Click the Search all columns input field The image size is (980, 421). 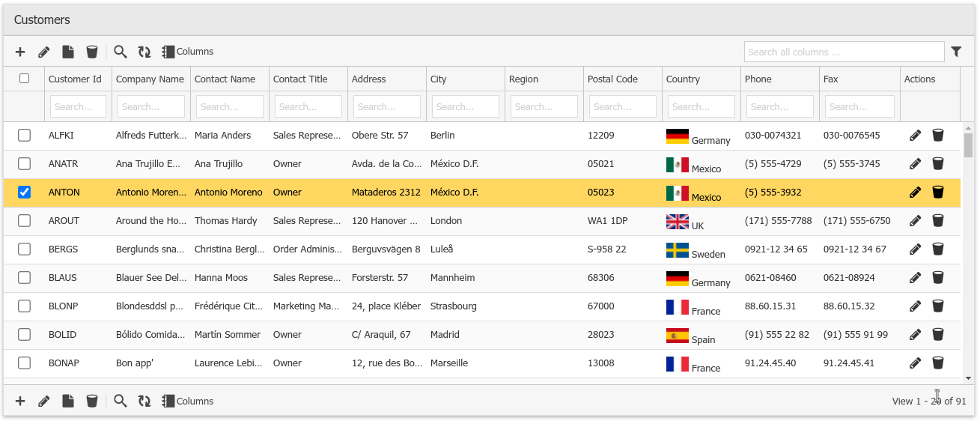pyautogui.click(x=844, y=52)
